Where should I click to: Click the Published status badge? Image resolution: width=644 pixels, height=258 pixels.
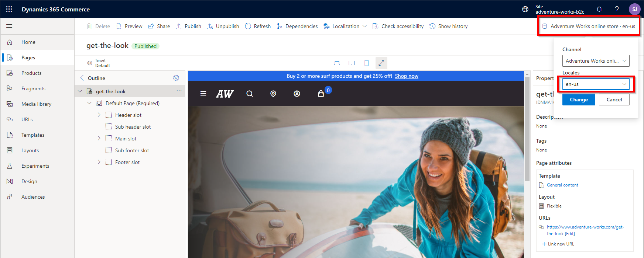point(145,46)
